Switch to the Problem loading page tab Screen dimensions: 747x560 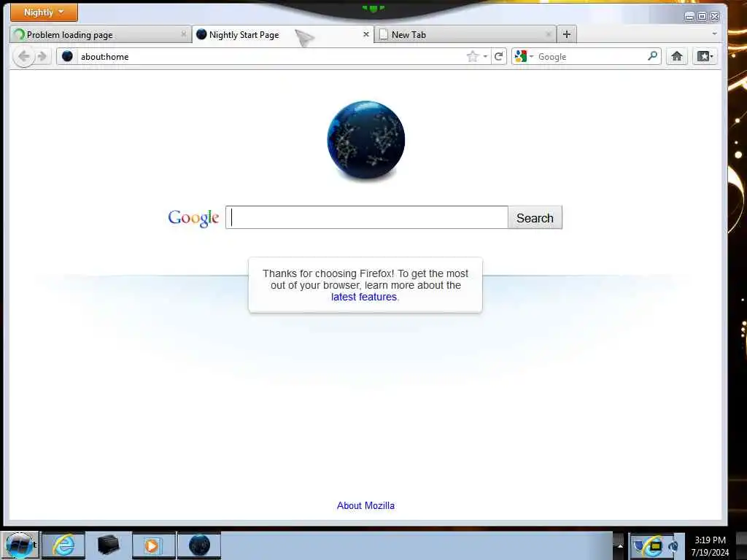101,35
